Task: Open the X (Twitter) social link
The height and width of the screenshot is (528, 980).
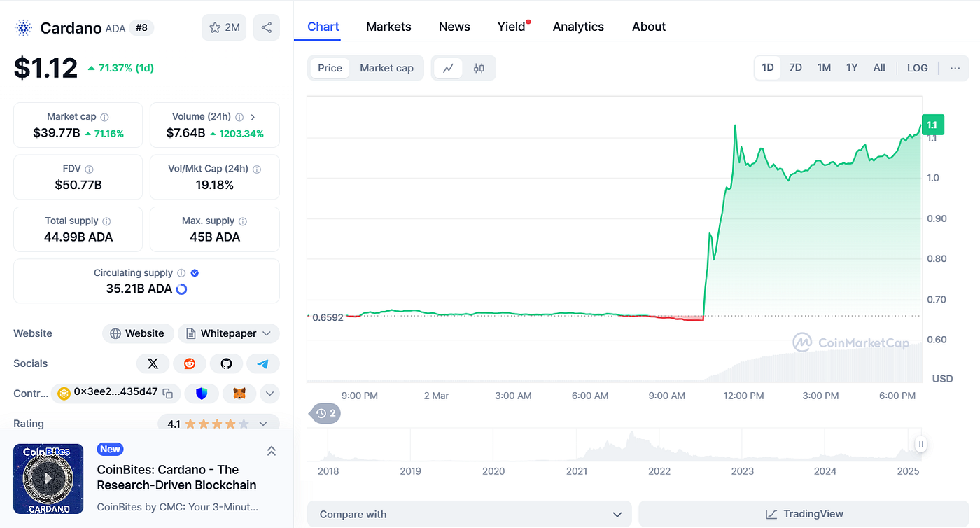Action: 153,363
